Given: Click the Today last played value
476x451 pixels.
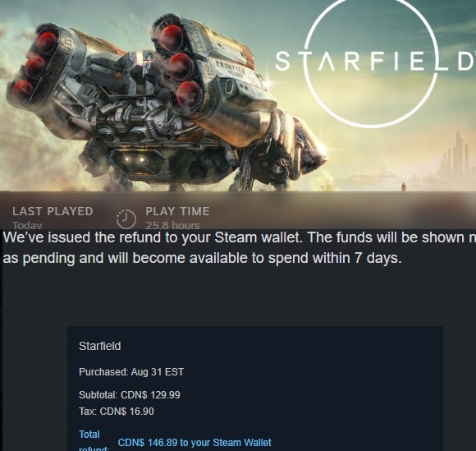Looking at the screenshot, I should point(27,225).
